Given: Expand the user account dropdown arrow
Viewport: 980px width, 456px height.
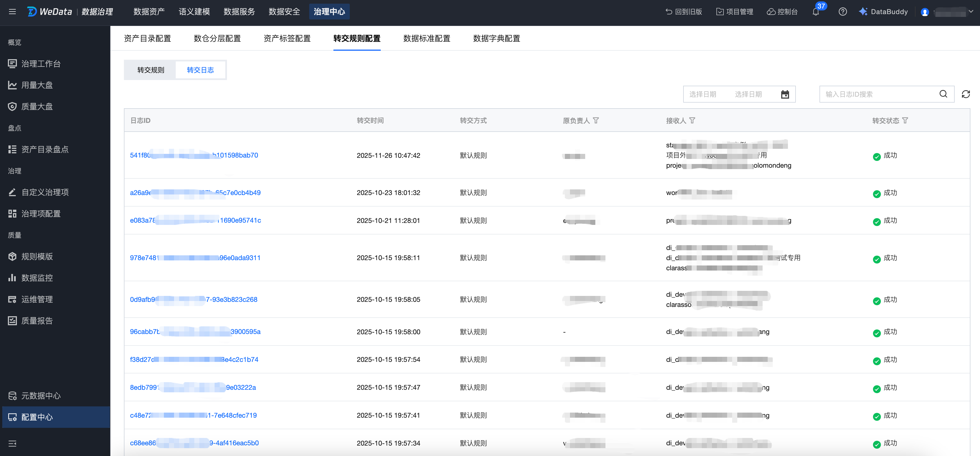Looking at the screenshot, I should pos(971,12).
